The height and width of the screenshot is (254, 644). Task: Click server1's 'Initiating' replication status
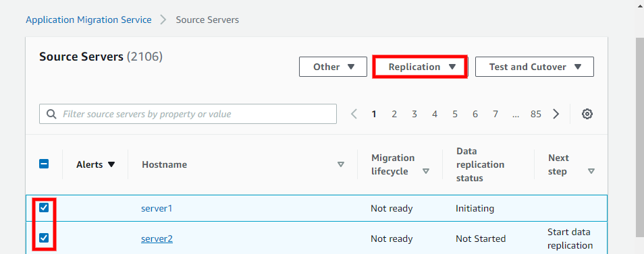click(475, 209)
